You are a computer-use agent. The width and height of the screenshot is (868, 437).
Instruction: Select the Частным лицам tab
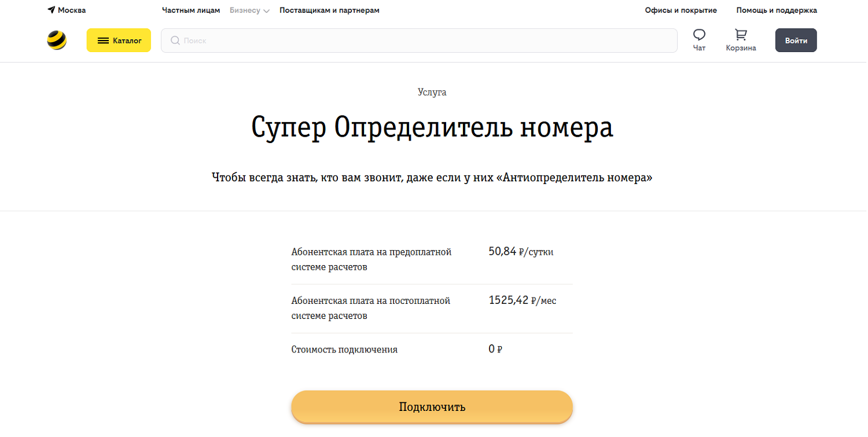[x=191, y=10]
